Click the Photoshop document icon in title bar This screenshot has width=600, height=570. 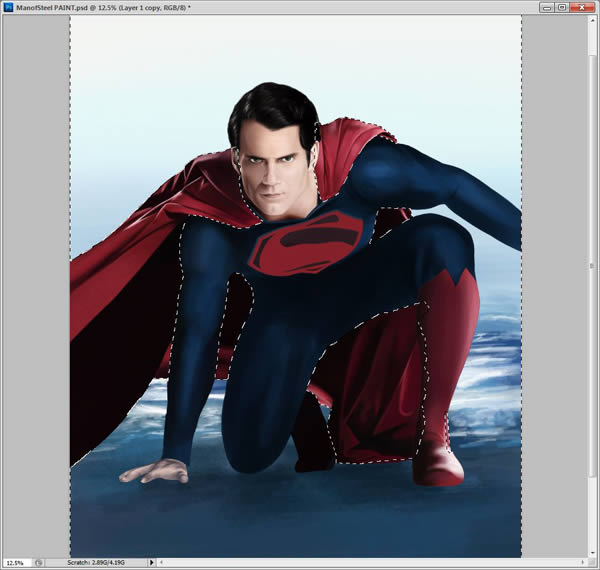click(8, 7)
